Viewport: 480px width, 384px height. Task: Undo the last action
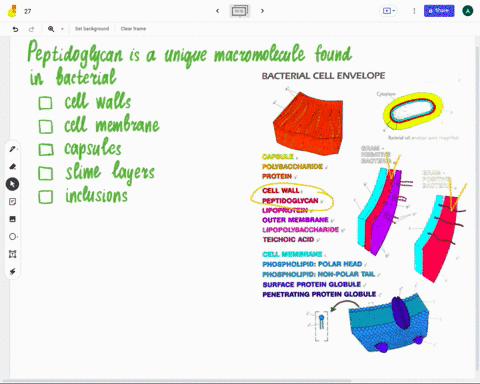coord(15,29)
